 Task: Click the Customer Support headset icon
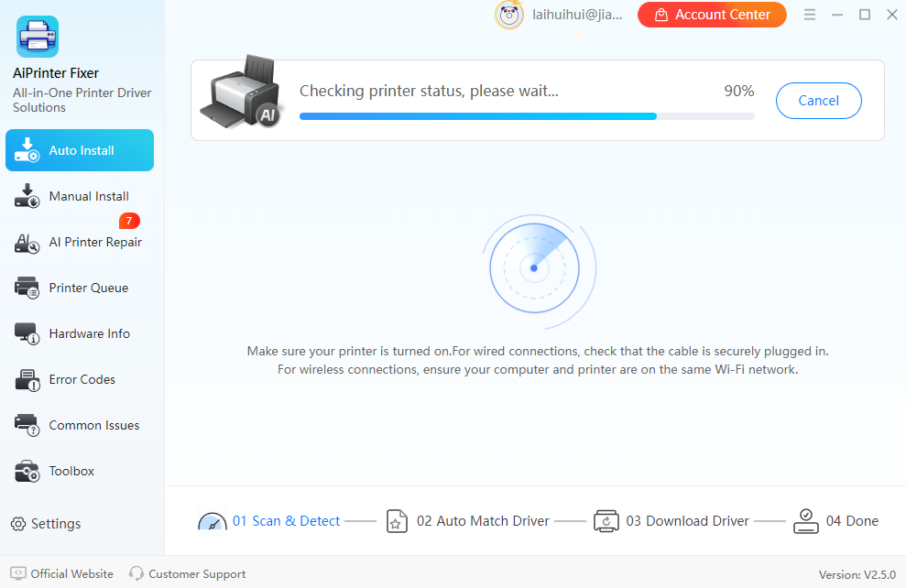pos(136,573)
